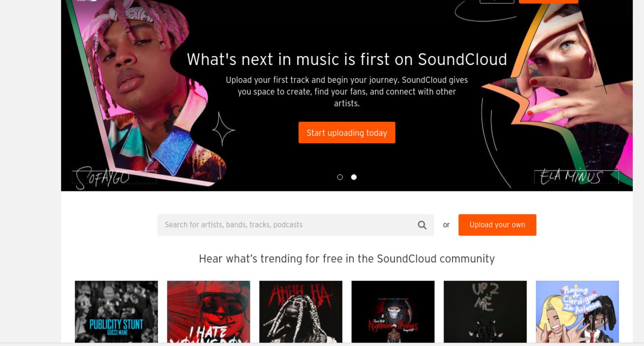The width and height of the screenshot is (644, 346).
Task: Select the first carousel slide dot
Action: click(340, 177)
